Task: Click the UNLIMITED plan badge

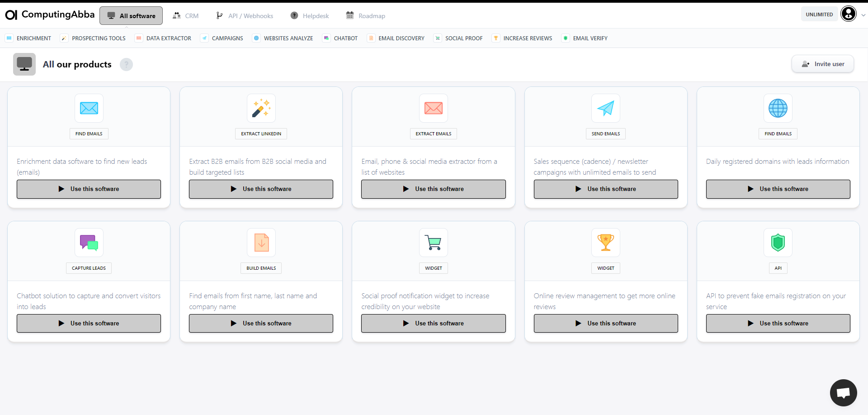Action: tap(819, 14)
